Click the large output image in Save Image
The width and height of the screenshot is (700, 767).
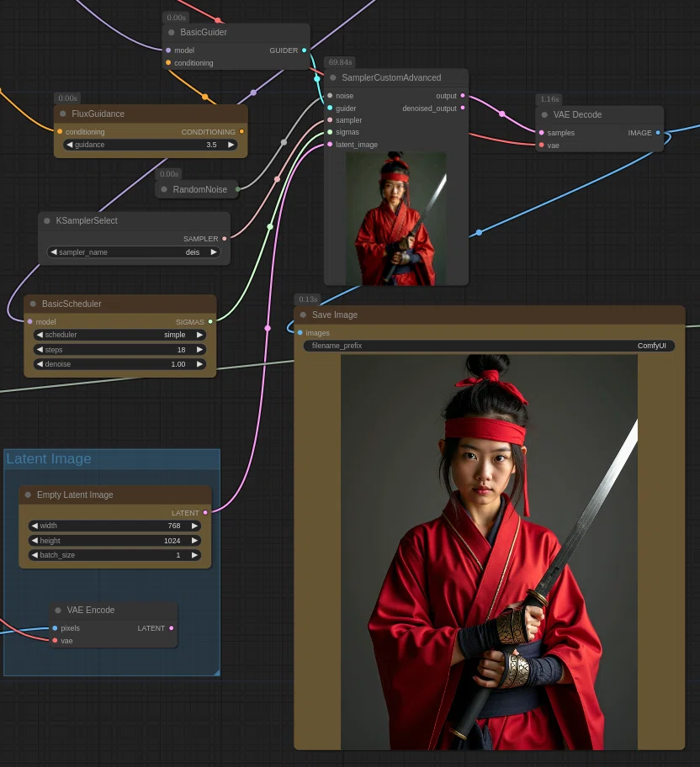click(x=489, y=553)
